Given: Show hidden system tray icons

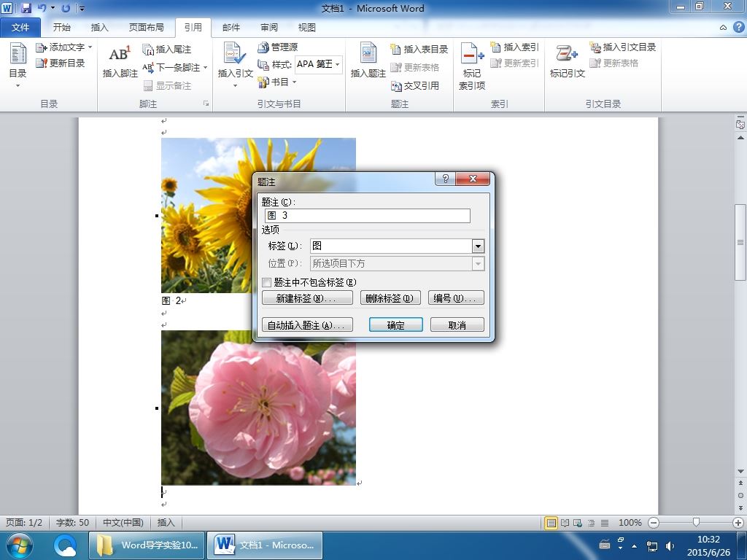Looking at the screenshot, I should pyautogui.click(x=635, y=545).
